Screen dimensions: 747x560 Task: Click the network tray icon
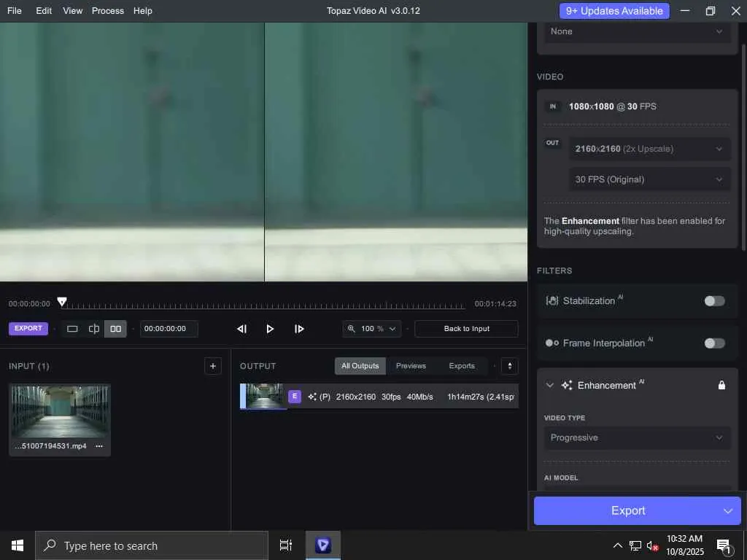(635, 545)
